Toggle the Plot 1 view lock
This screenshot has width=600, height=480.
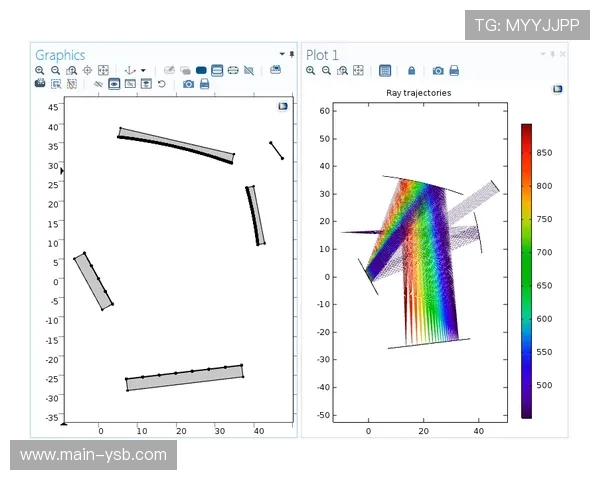[412, 71]
